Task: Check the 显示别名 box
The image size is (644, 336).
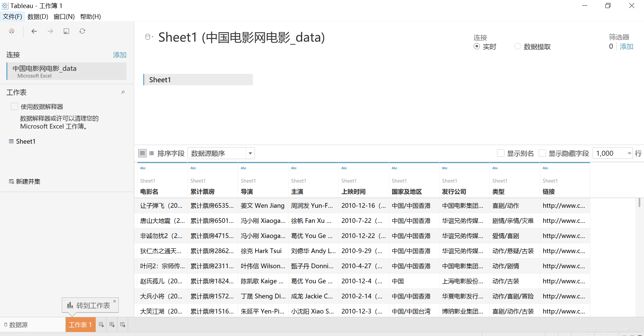Action: click(501, 153)
